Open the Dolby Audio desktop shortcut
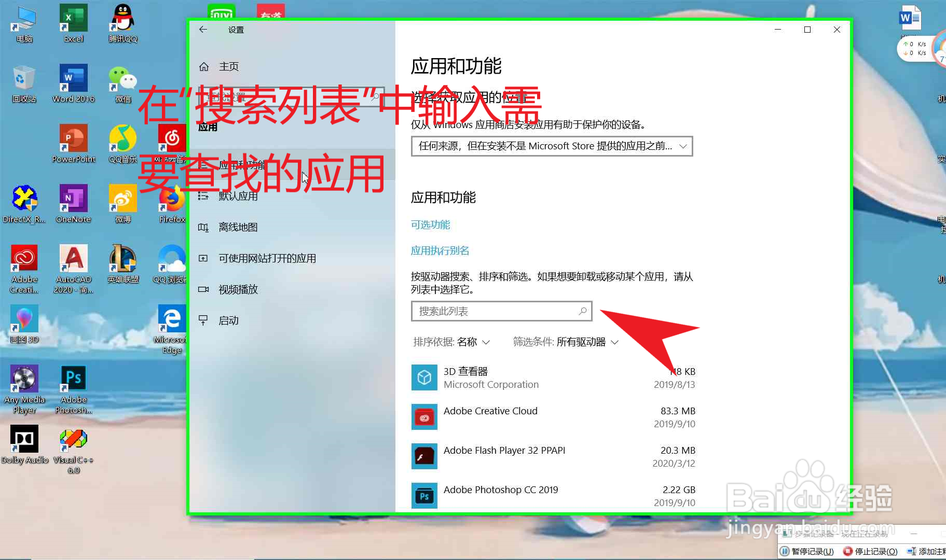Viewport: 946px width, 560px height. point(24,444)
